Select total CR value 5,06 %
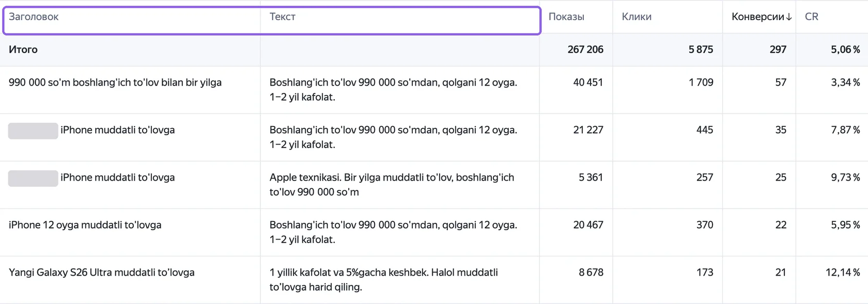 click(x=845, y=50)
